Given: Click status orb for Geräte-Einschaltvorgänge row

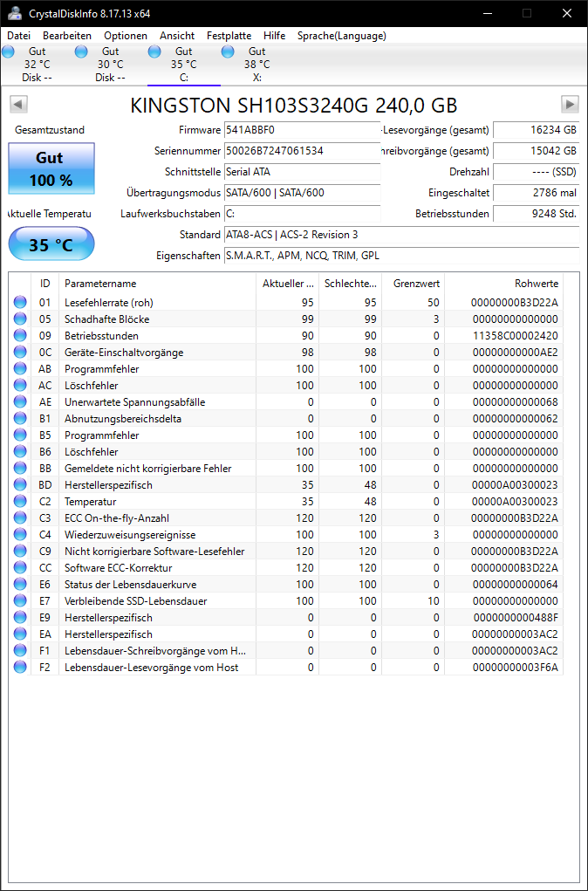Looking at the screenshot, I should [x=20, y=353].
